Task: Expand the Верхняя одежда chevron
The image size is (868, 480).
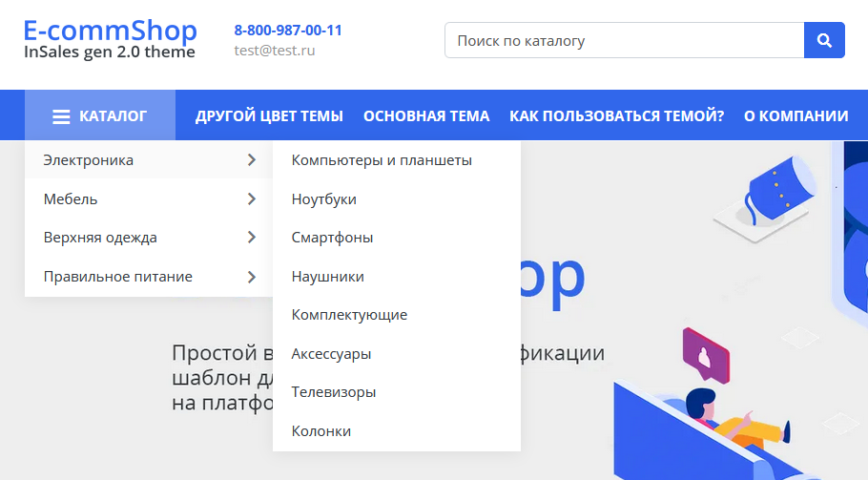Action: coord(251,238)
